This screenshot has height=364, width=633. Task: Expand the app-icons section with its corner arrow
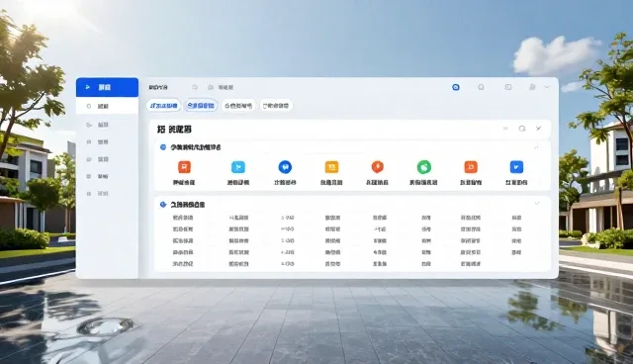coord(536,147)
